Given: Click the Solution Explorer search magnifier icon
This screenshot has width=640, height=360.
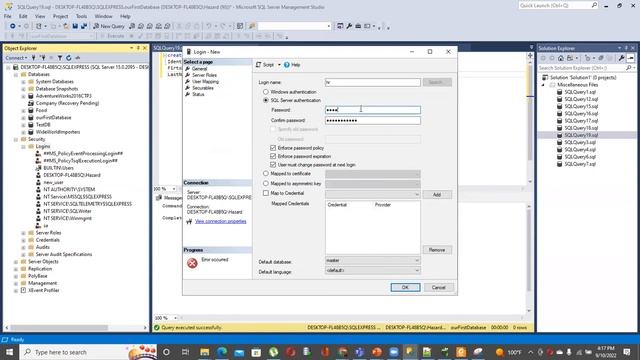Looking at the screenshot, I should (629, 68).
